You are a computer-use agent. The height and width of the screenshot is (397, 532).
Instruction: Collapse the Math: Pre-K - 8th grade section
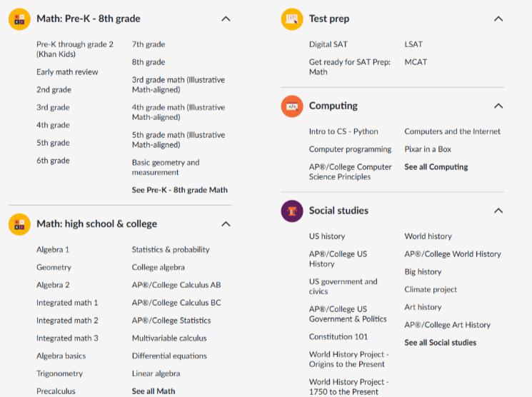tap(226, 19)
